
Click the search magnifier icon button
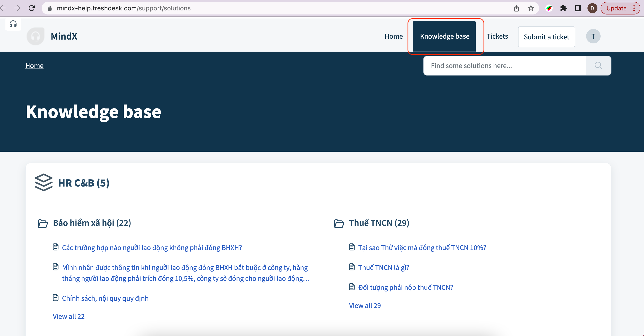coord(598,66)
